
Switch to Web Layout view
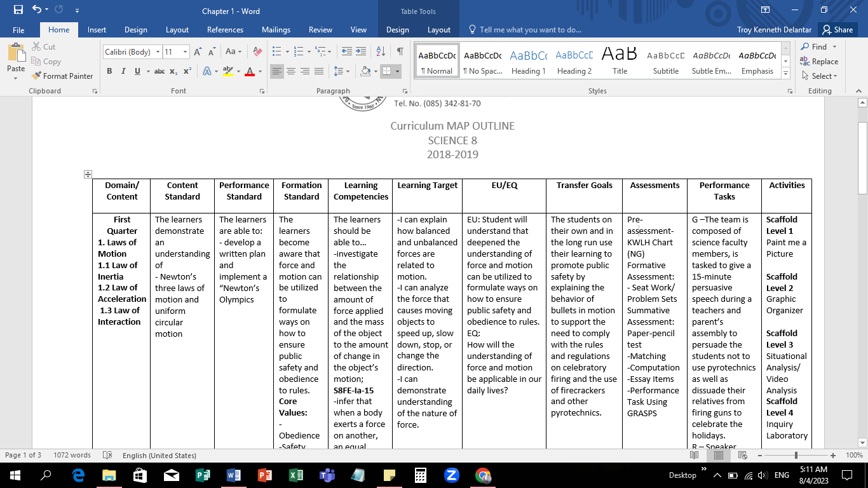coord(742,455)
